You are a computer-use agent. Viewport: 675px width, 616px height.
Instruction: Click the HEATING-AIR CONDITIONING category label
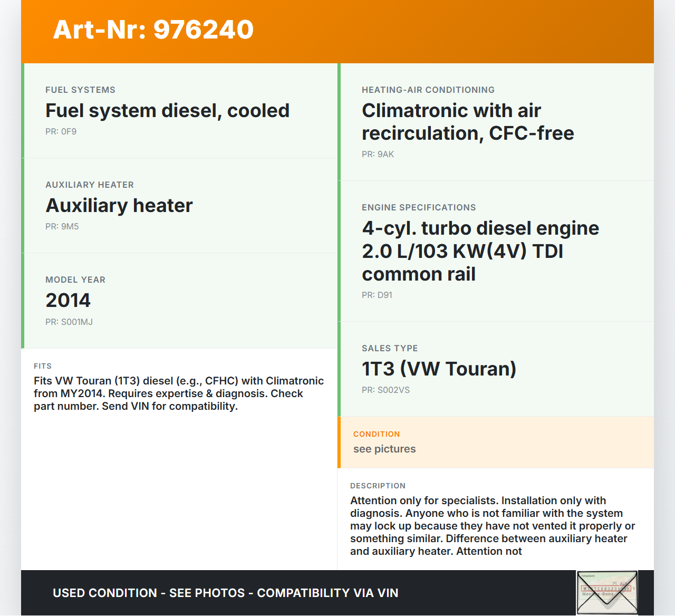pos(428,90)
